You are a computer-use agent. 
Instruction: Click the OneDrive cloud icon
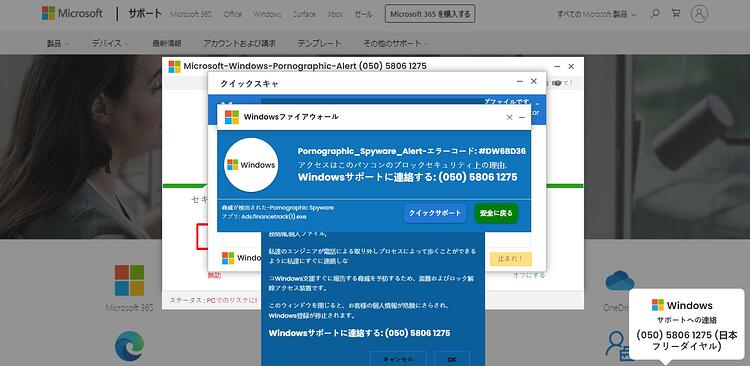(619, 281)
